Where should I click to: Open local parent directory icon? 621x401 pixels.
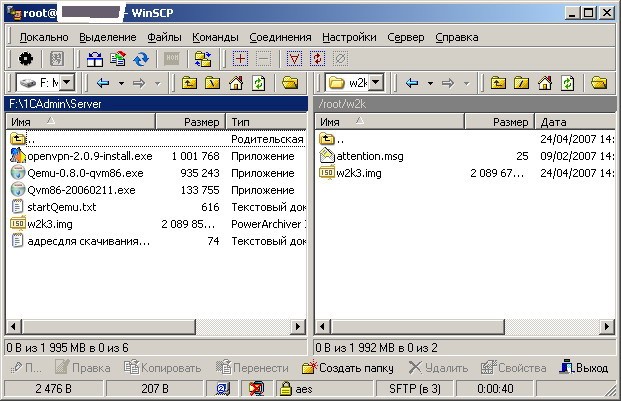[x=189, y=83]
